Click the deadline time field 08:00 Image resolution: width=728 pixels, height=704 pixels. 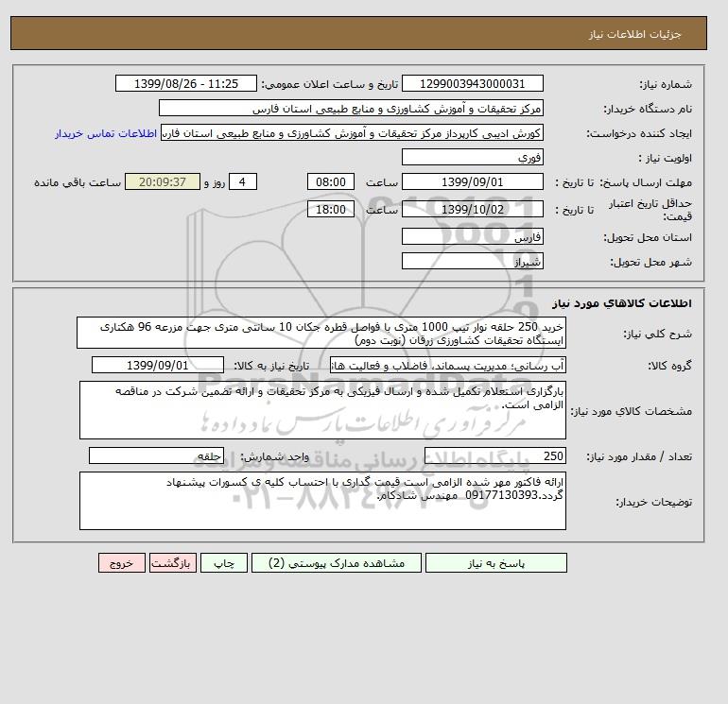click(x=331, y=182)
